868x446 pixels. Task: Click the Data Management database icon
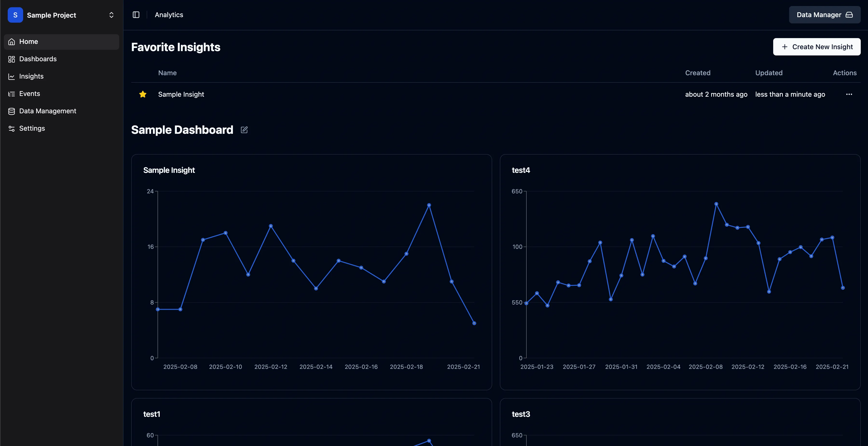11,111
